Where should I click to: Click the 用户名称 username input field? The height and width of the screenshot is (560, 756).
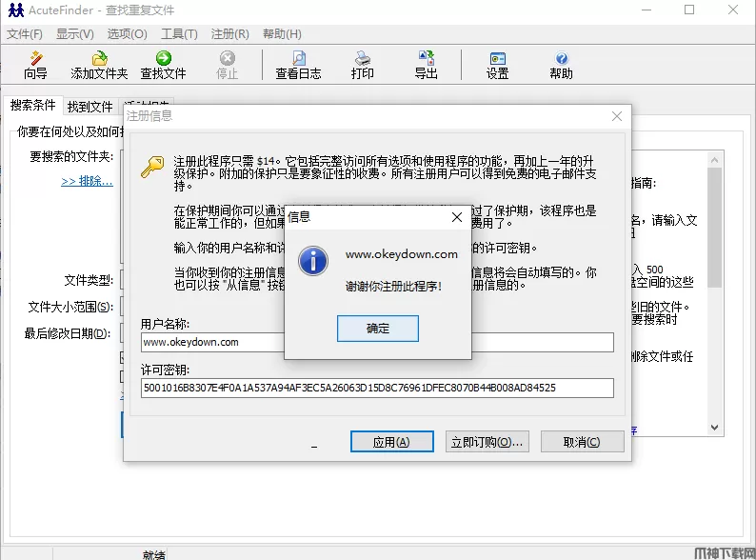pos(377,342)
